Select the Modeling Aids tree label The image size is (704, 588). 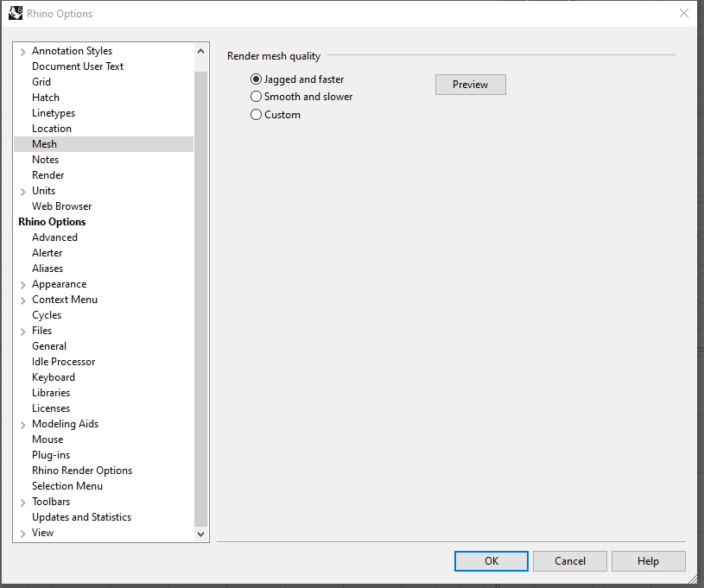click(65, 424)
